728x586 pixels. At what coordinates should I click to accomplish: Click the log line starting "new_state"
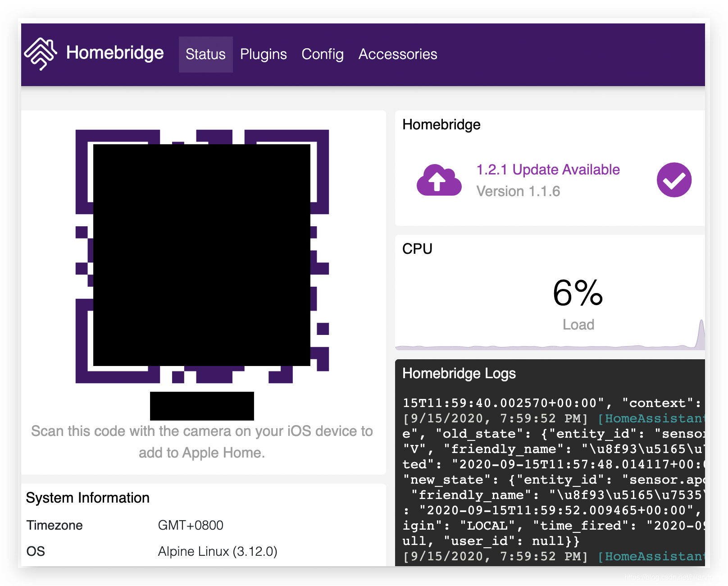(554, 480)
